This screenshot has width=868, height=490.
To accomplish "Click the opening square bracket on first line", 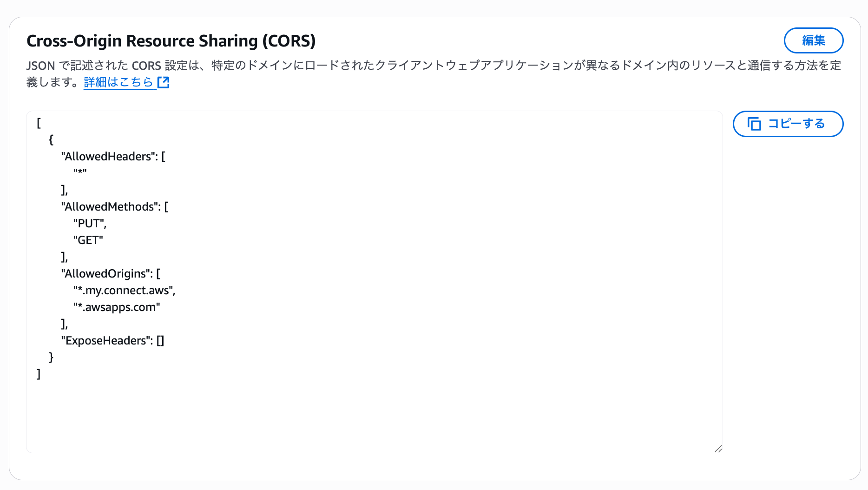I will pyautogui.click(x=39, y=123).
